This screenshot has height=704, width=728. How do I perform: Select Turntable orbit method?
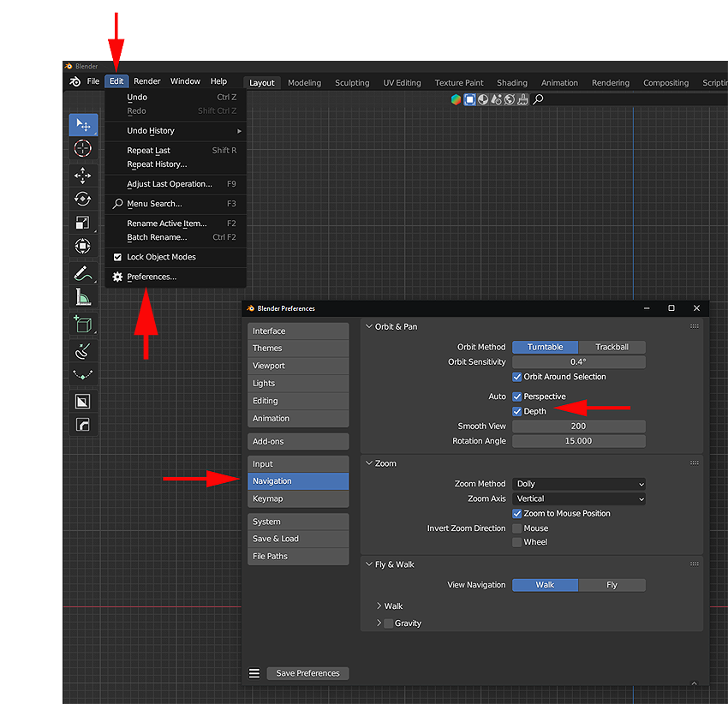point(545,347)
